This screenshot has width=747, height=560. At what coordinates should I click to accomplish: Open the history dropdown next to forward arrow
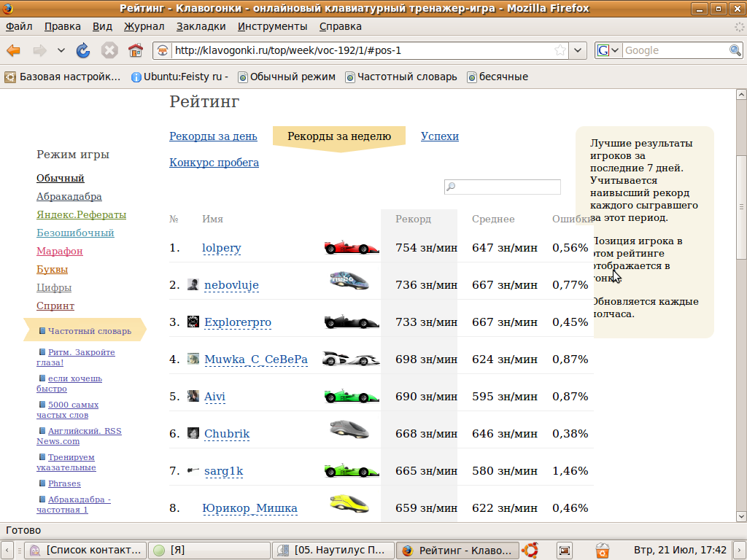pyautogui.click(x=61, y=50)
